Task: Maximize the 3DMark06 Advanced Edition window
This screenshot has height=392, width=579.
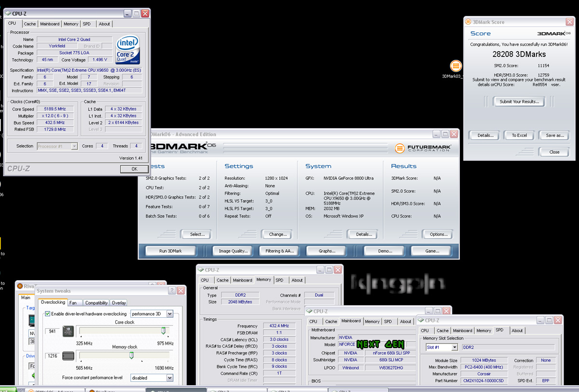Action: coord(445,135)
